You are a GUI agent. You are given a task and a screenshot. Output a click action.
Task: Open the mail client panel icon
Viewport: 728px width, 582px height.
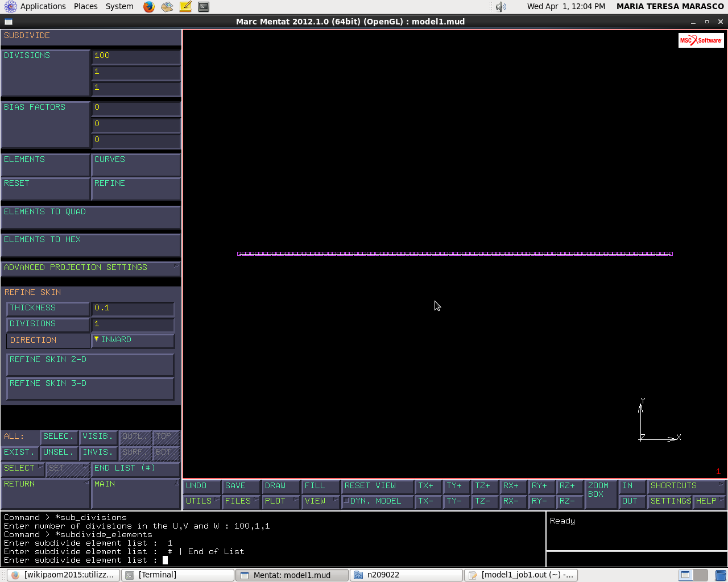click(x=167, y=7)
